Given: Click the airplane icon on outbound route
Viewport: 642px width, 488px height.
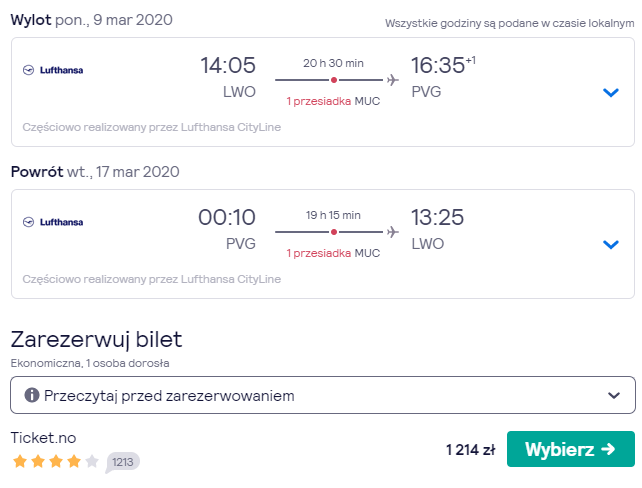Looking at the screenshot, I should click(x=393, y=80).
